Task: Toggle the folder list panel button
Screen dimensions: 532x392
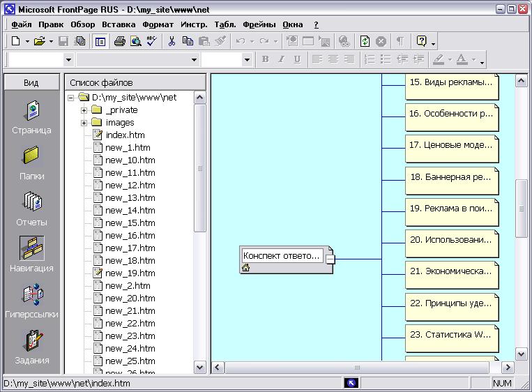Action: (x=100, y=41)
